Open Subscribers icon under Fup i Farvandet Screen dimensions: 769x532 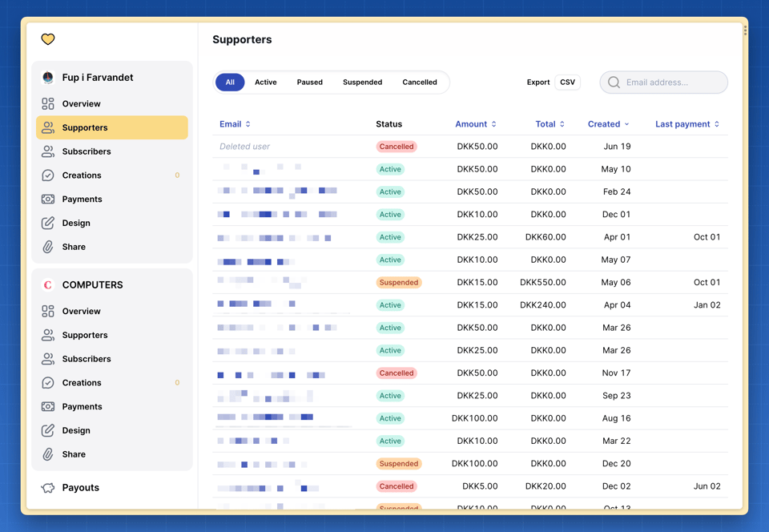coord(47,151)
